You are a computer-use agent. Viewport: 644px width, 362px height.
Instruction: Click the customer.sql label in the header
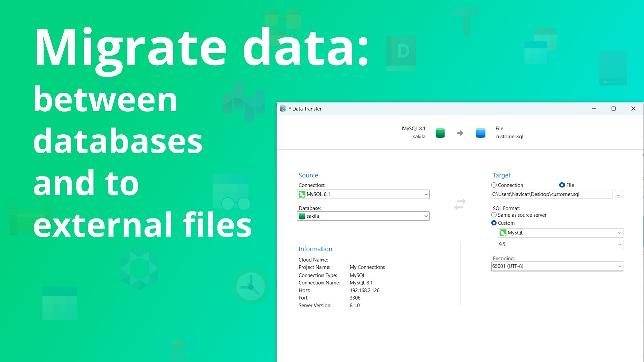click(509, 137)
